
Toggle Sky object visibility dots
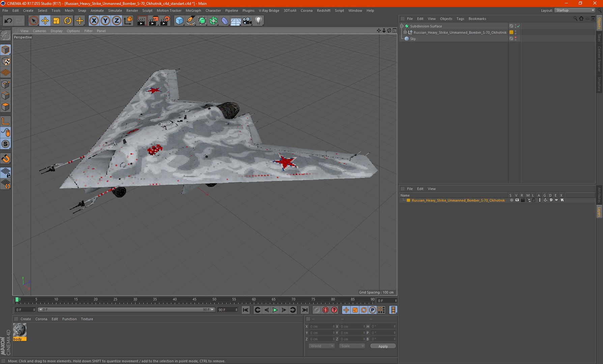[x=516, y=39]
